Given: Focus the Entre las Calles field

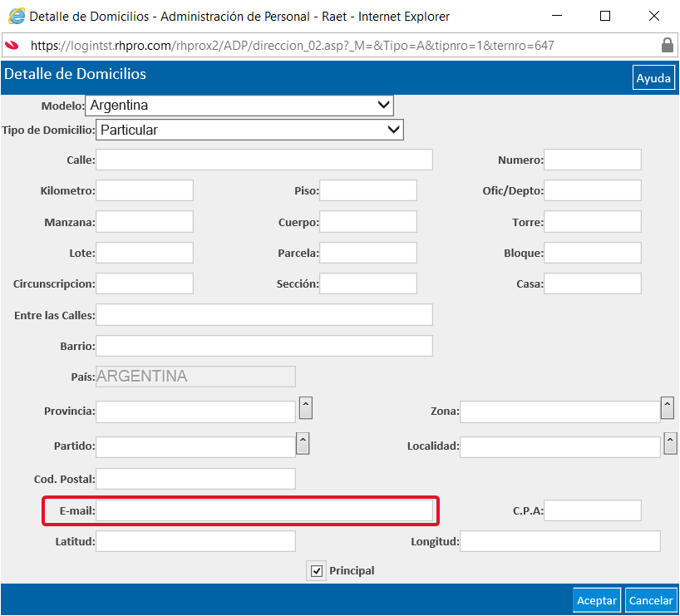Looking at the screenshot, I should pyautogui.click(x=264, y=315).
